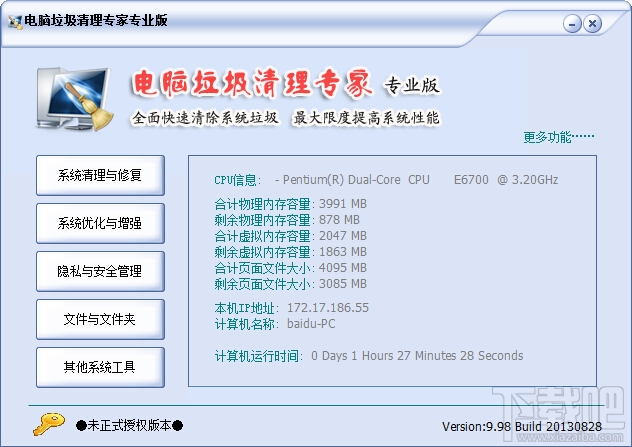
Task: Minimize the window with the dash button
Action: [572, 24]
